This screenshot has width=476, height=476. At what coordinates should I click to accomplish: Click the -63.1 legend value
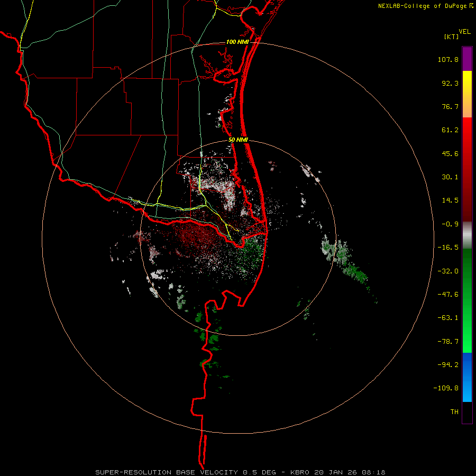[x=448, y=318]
